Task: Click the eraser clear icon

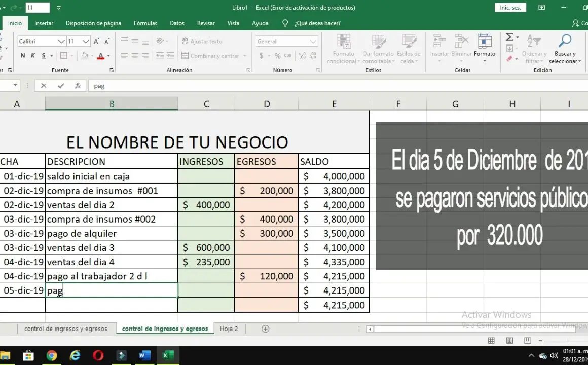Action: 509,59
